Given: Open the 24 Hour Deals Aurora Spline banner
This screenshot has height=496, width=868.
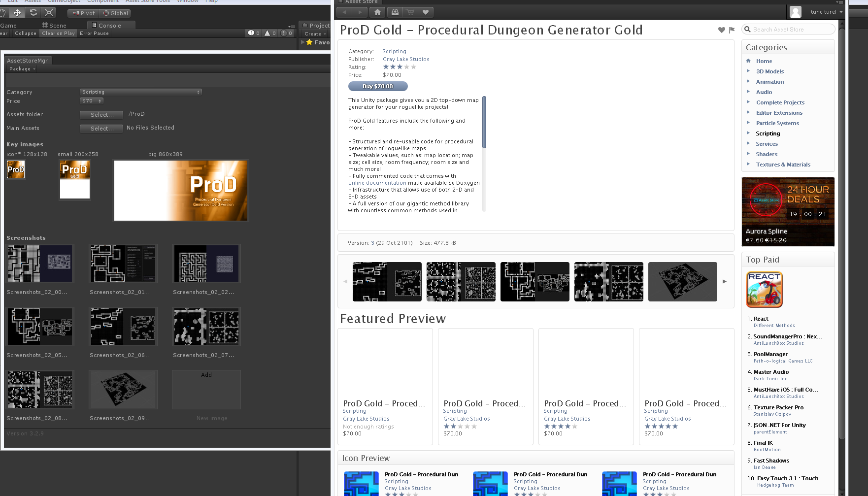Looking at the screenshot, I should click(x=788, y=212).
